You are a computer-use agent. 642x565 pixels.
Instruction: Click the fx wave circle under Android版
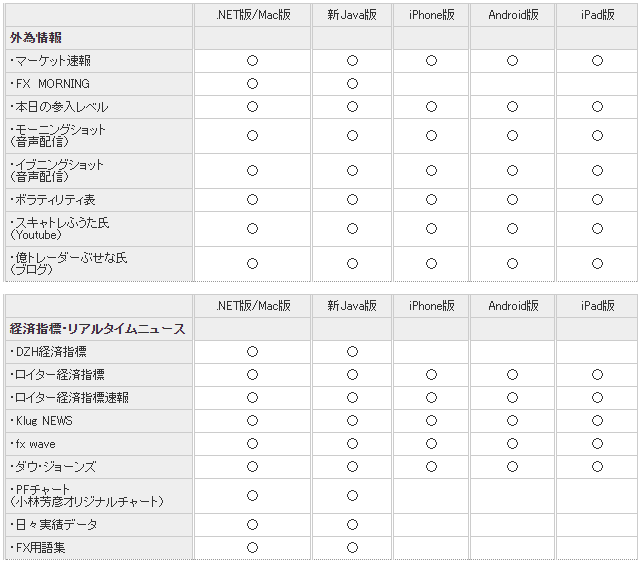[x=512, y=444]
